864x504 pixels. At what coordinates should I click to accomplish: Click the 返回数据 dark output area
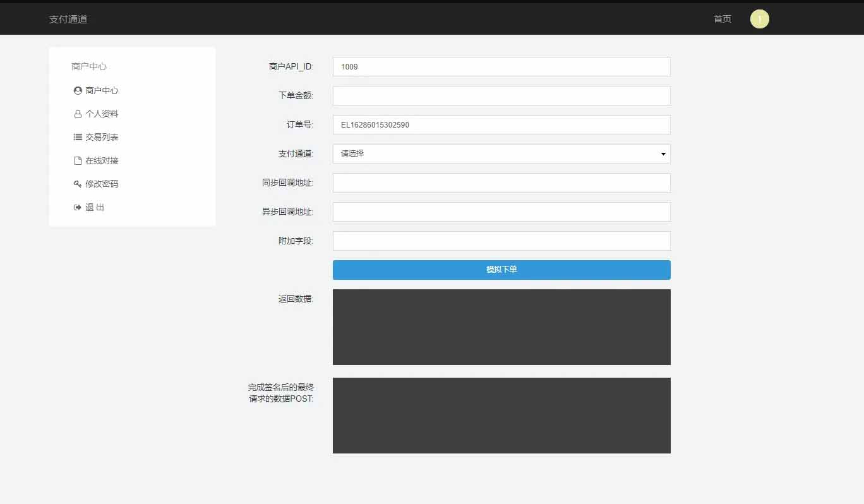coord(501,327)
